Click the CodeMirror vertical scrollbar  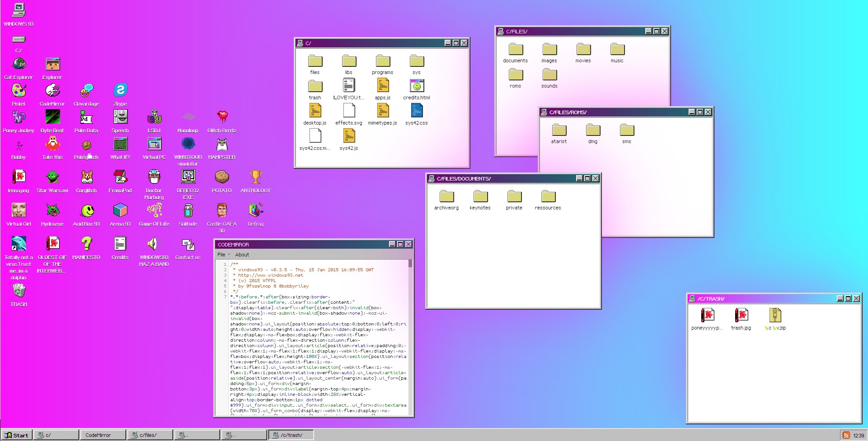[410, 339]
